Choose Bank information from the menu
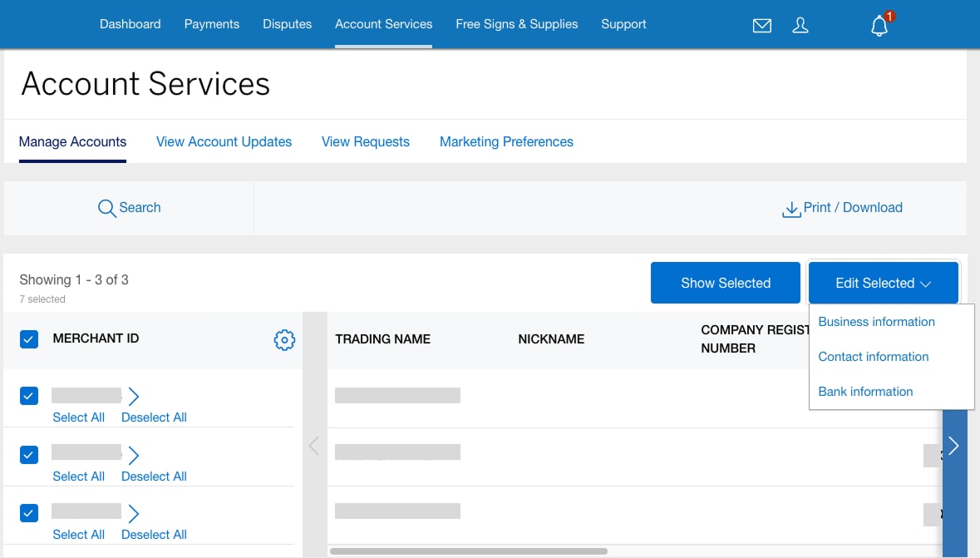The height and width of the screenshot is (558, 980). click(865, 392)
